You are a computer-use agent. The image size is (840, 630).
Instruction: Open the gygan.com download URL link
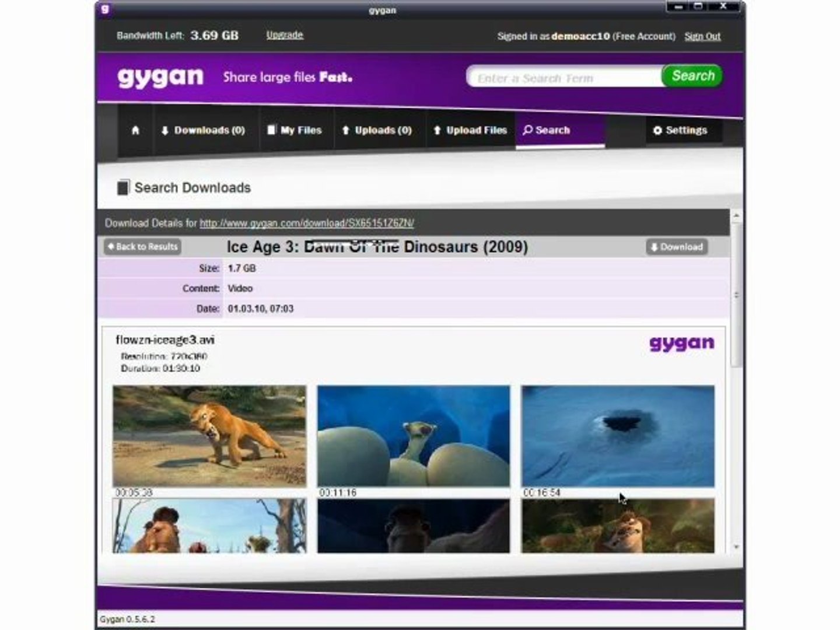307,223
